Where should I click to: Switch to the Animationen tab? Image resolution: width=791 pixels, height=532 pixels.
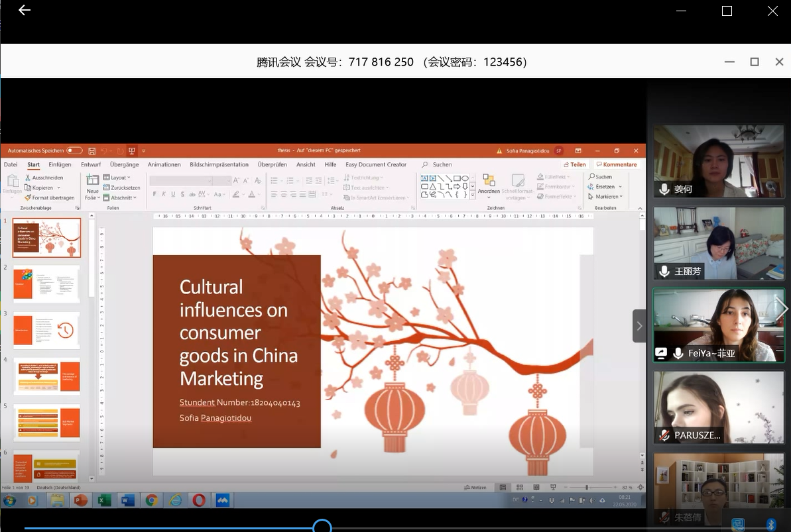pyautogui.click(x=164, y=164)
